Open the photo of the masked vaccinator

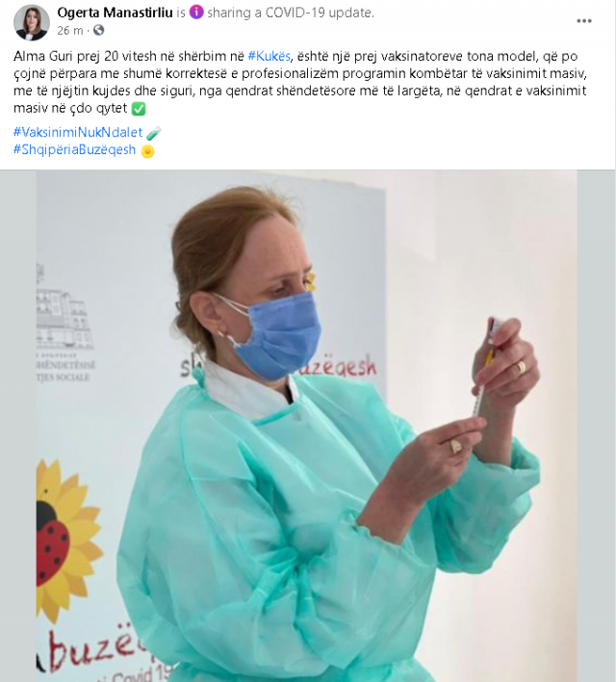pos(307,426)
